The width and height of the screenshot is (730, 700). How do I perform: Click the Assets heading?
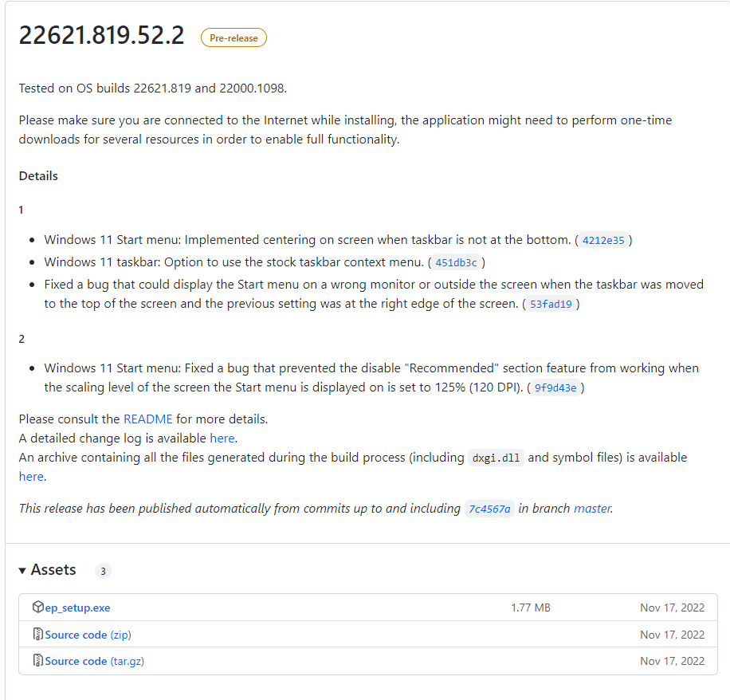point(53,569)
